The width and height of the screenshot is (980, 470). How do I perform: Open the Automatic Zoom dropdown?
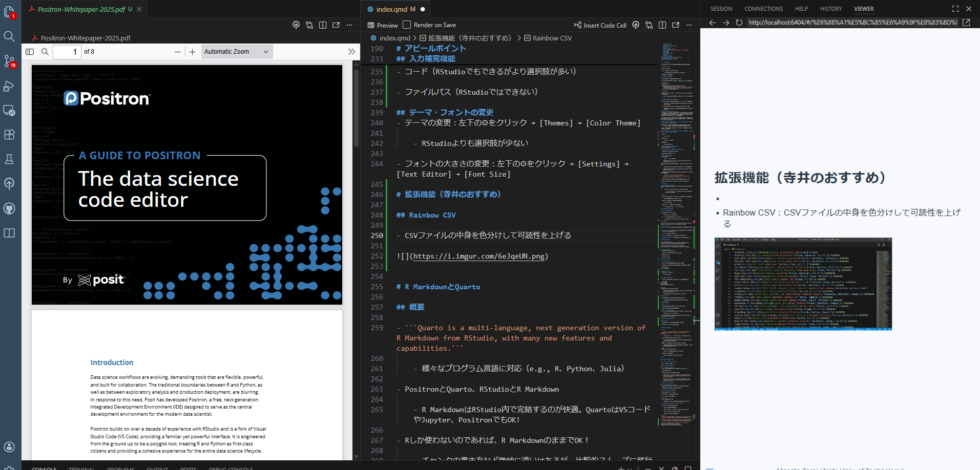[x=236, y=52]
